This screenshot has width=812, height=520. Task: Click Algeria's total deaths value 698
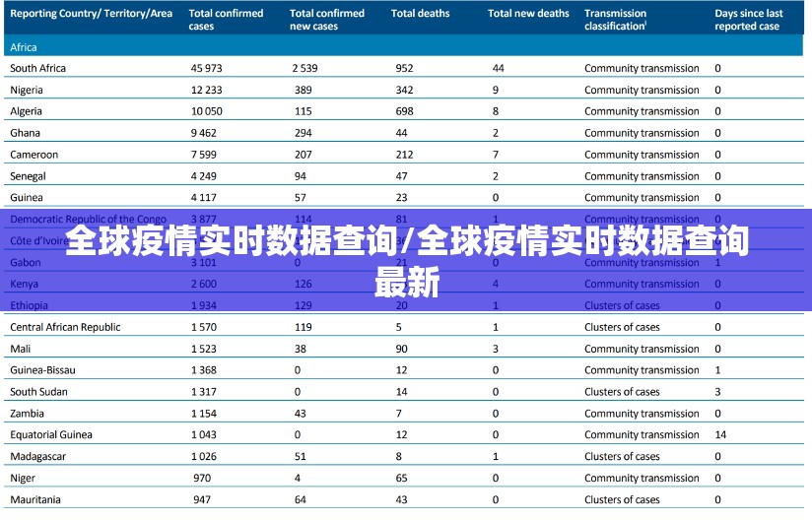[404, 111]
